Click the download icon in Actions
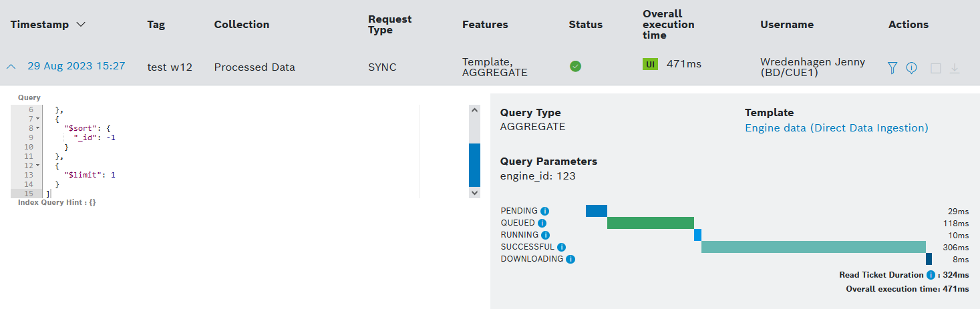Screen dimensions: 980x309 click(955, 68)
